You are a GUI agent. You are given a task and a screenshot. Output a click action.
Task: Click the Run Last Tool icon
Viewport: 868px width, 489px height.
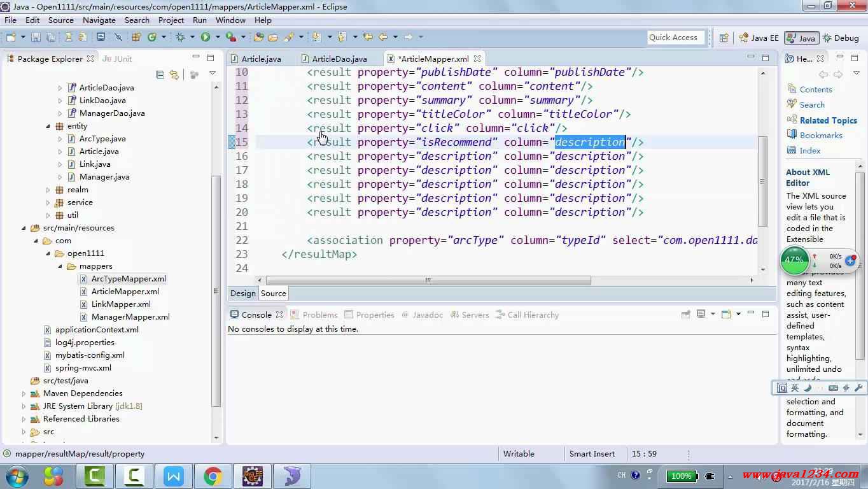tap(231, 38)
